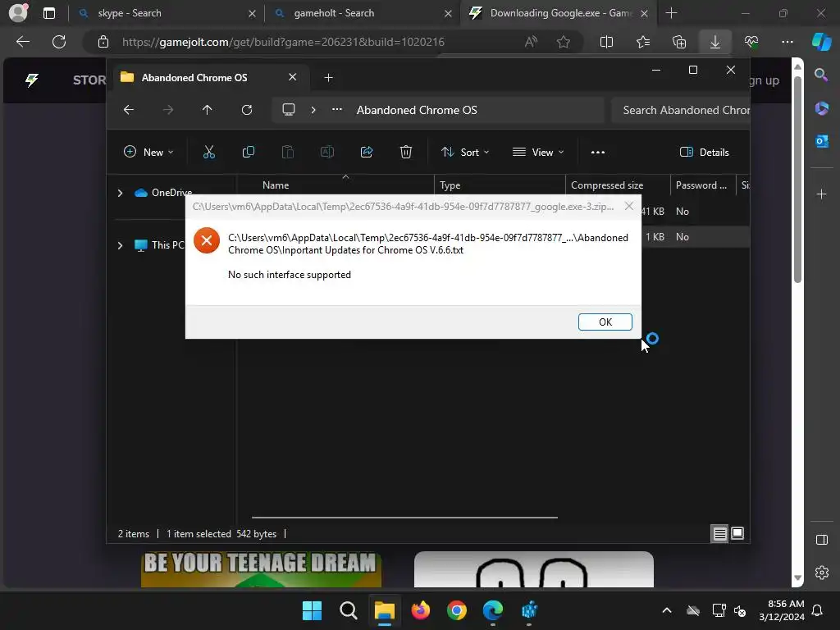This screenshot has height=630, width=840.
Task: Add a new File Explorer tab
Action: click(x=328, y=78)
